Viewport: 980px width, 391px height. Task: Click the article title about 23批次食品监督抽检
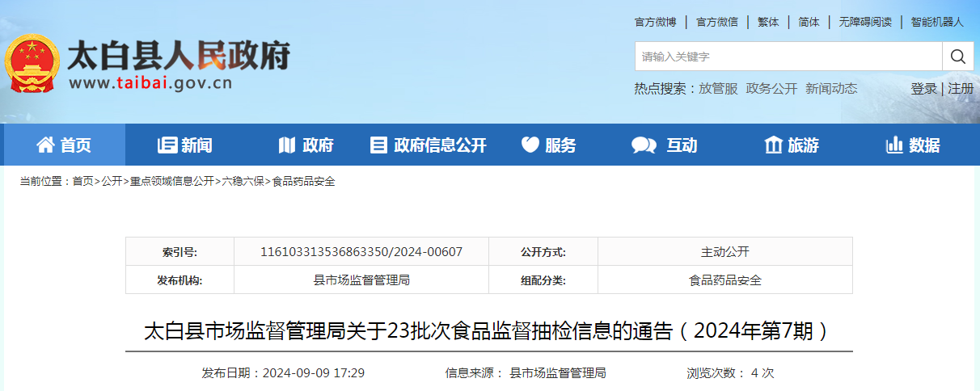488,331
